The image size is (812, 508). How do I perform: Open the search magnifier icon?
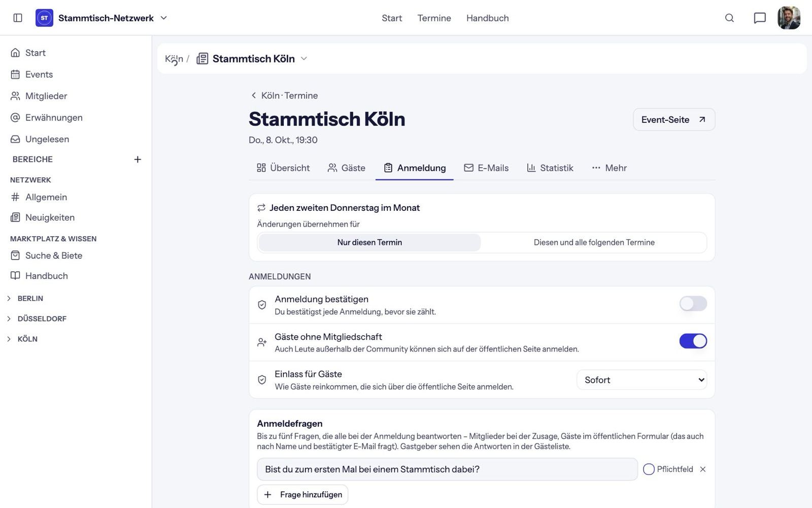[729, 18]
